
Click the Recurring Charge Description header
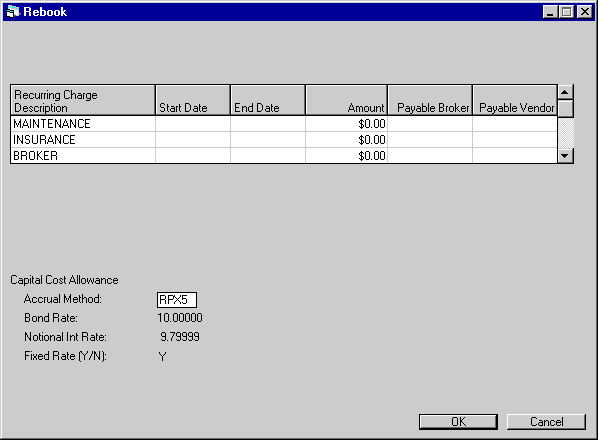coord(83,100)
